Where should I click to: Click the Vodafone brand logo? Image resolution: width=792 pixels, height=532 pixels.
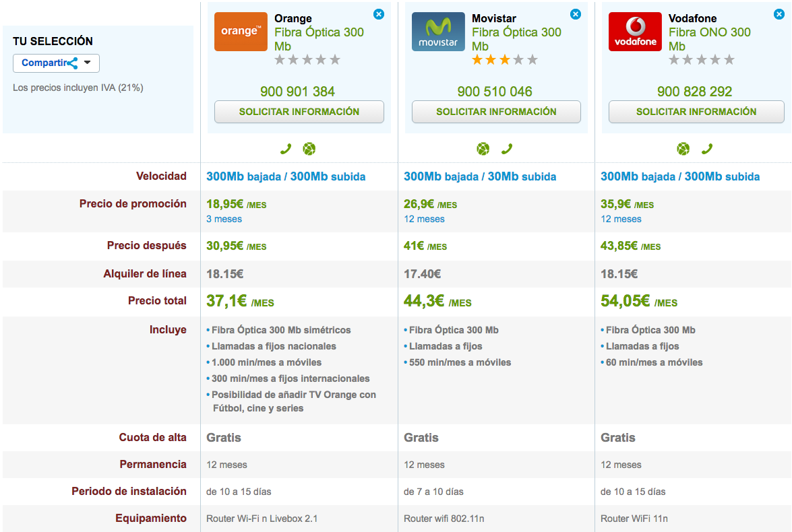635,32
